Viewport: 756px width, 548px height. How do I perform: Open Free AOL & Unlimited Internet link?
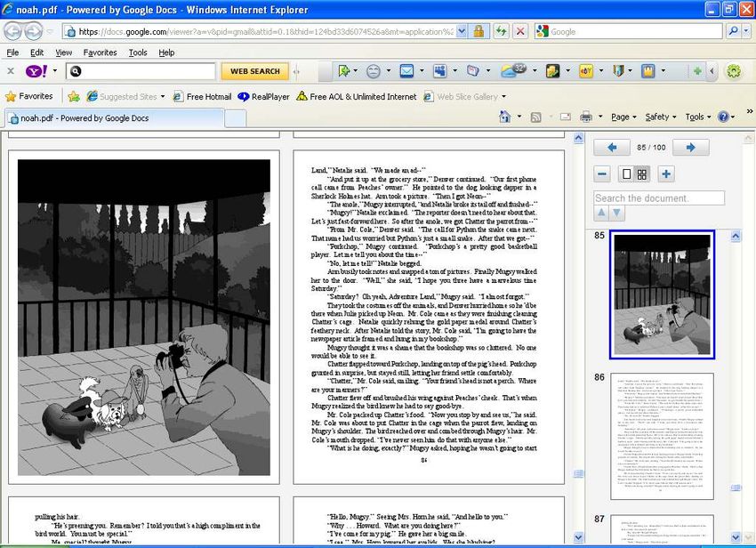(x=357, y=96)
